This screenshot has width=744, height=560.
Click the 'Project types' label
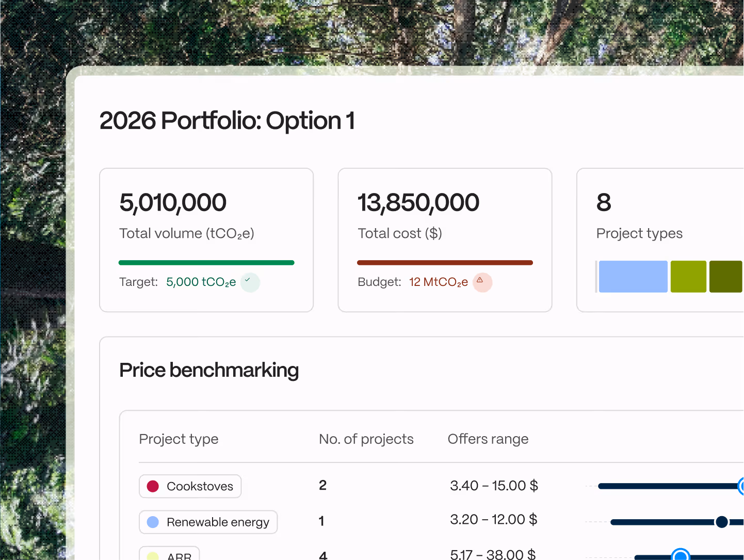[639, 234]
